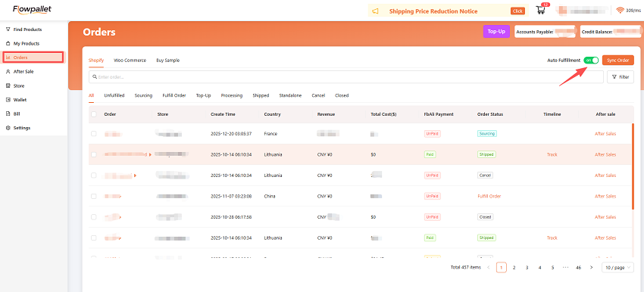Click Fulfill Order link in the China row
644x292 pixels.
coord(489,197)
